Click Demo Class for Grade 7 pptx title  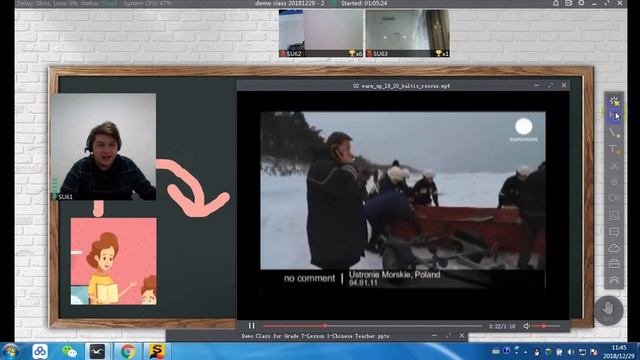pos(315,336)
